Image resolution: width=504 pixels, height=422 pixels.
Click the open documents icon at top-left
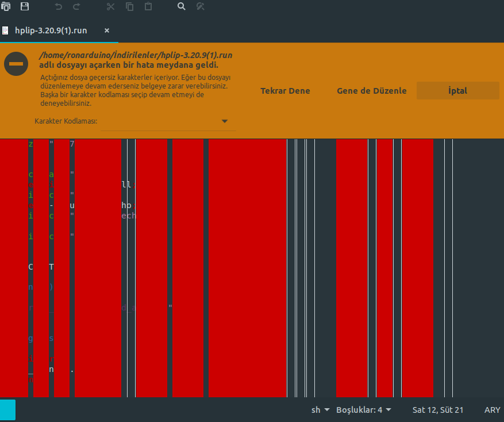click(x=6, y=6)
